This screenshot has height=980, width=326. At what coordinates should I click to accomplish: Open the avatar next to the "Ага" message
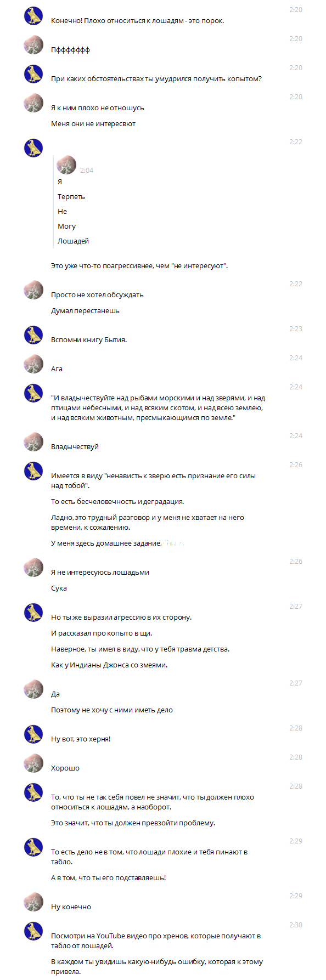[33, 364]
